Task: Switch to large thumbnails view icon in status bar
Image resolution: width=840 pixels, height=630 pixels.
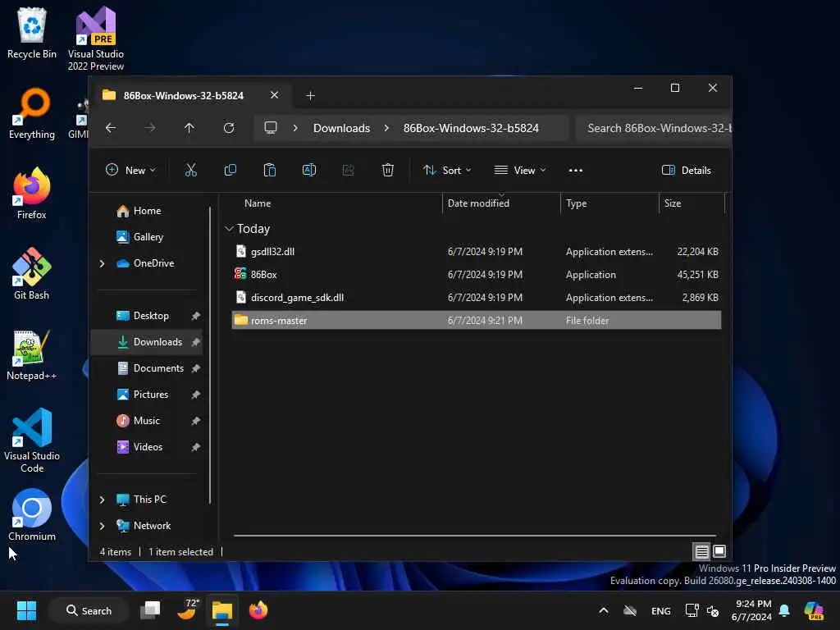Action: tap(719, 551)
